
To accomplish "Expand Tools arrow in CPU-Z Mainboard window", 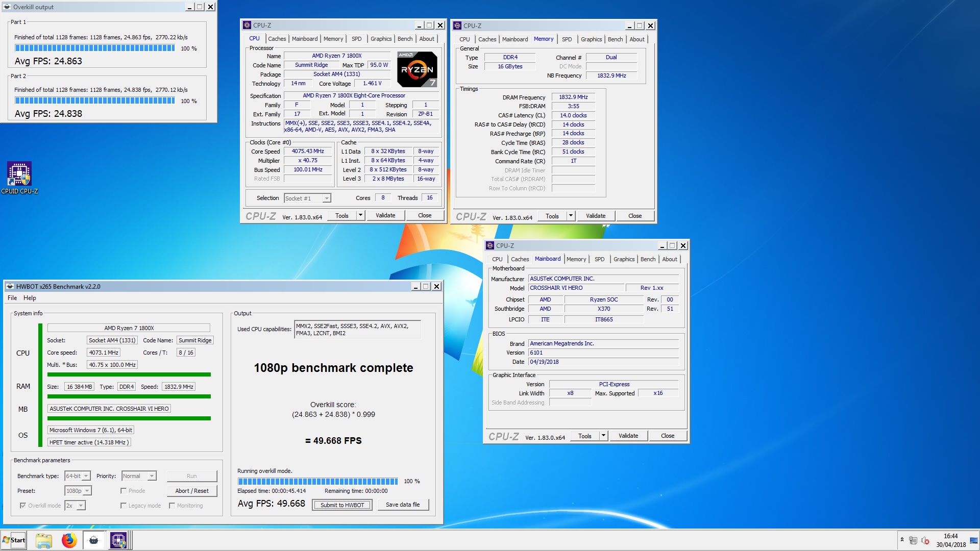I will (603, 436).
